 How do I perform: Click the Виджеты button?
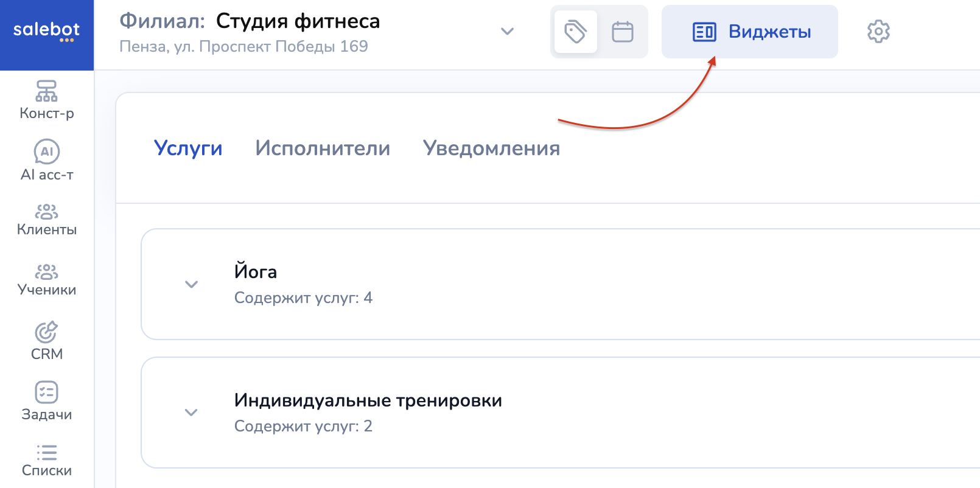tap(749, 32)
